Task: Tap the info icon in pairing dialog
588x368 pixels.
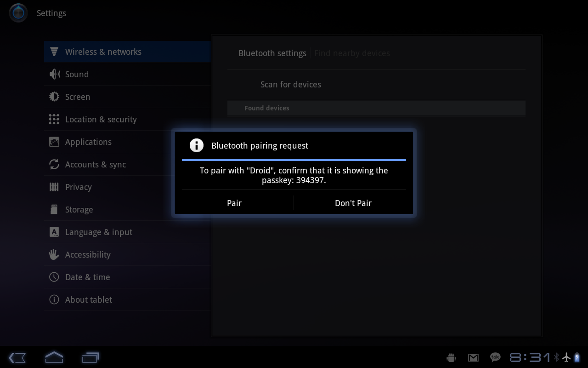Action: pos(197,145)
